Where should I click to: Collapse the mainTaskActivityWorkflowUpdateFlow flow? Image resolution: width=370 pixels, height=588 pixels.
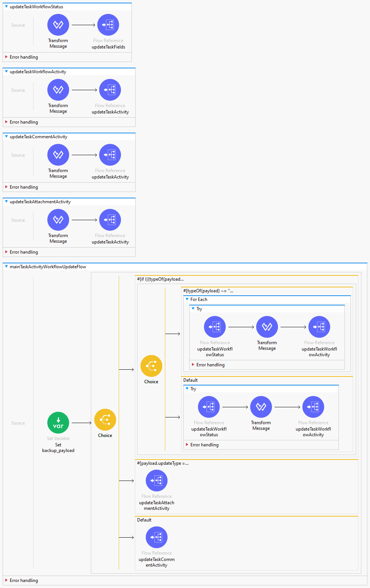point(6,267)
